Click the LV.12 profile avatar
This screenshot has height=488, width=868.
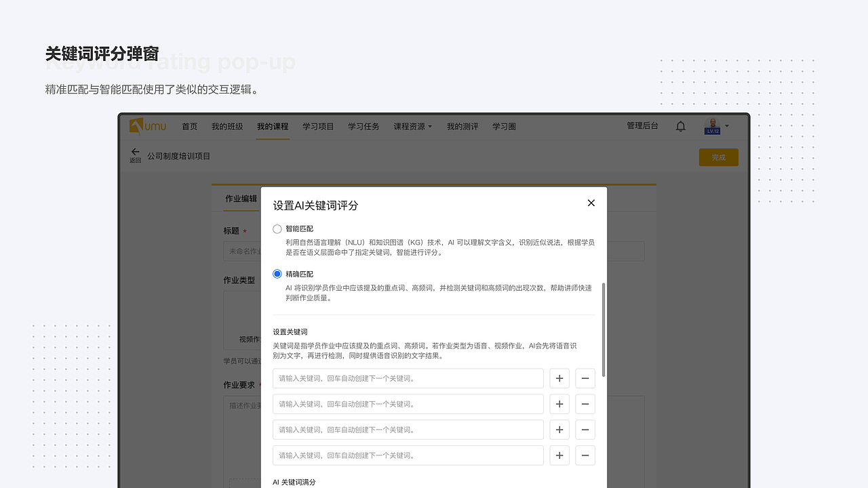711,126
